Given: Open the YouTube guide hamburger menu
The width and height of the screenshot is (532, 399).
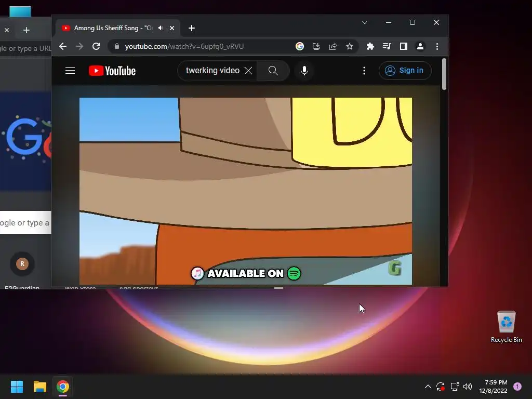Looking at the screenshot, I should (x=70, y=71).
